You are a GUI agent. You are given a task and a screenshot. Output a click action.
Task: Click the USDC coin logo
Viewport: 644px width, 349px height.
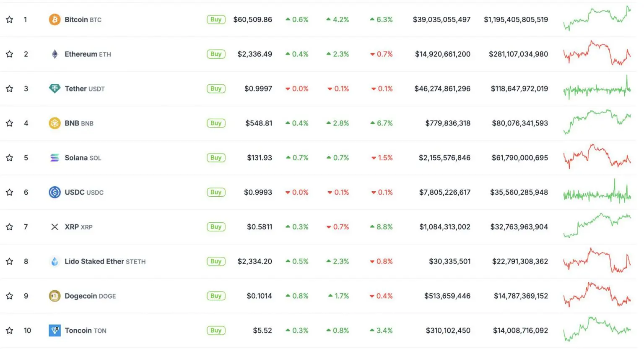click(55, 192)
